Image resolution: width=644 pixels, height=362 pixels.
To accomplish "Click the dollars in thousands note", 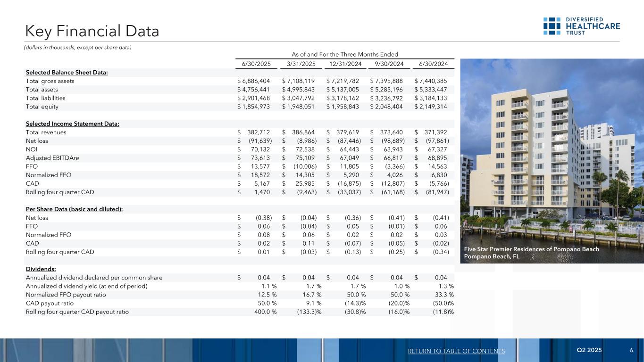I will 78,47.
